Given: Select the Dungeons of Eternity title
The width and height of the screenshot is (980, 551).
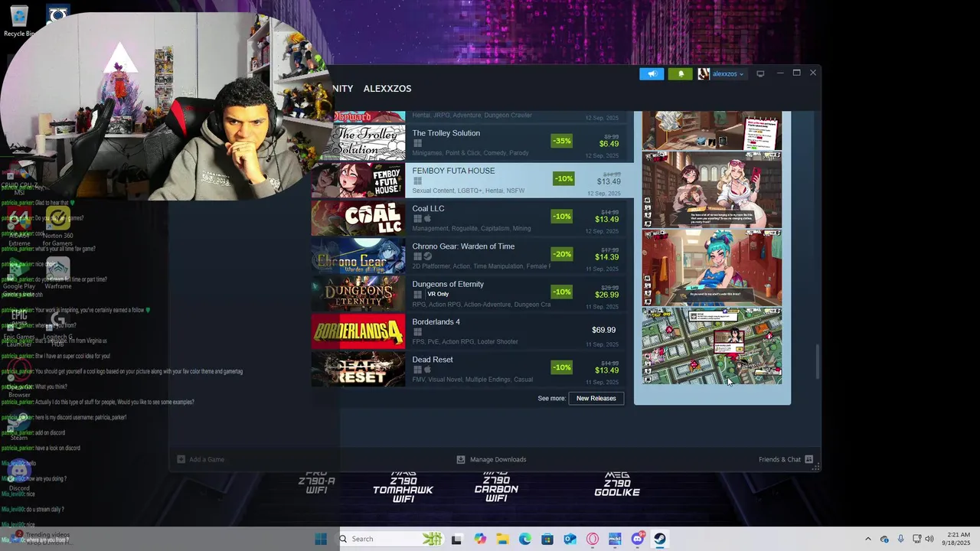Looking at the screenshot, I should (x=448, y=284).
